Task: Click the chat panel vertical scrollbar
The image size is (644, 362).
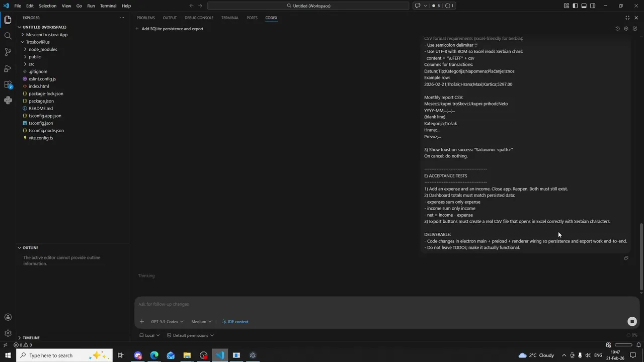Action: [641, 256]
